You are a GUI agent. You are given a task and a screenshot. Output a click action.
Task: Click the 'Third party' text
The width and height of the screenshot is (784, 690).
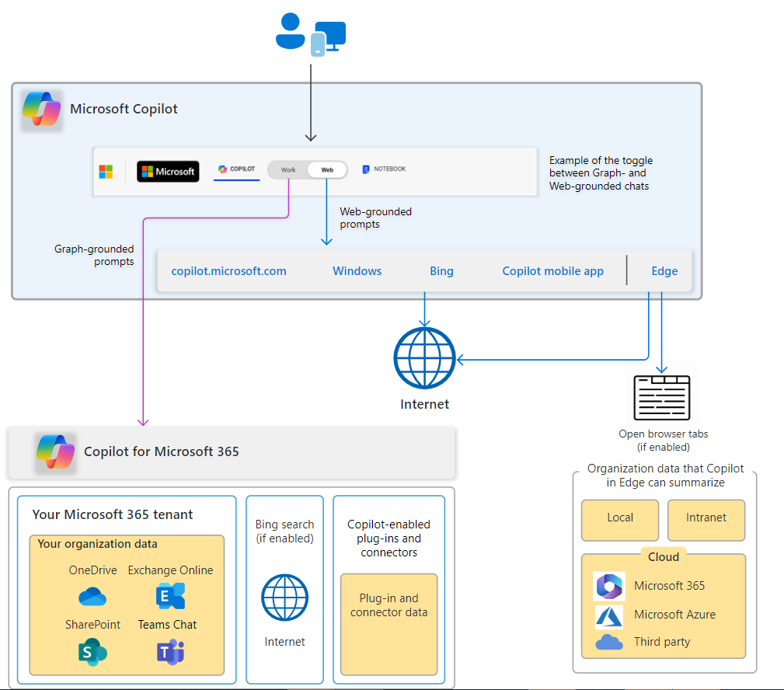[x=662, y=642]
